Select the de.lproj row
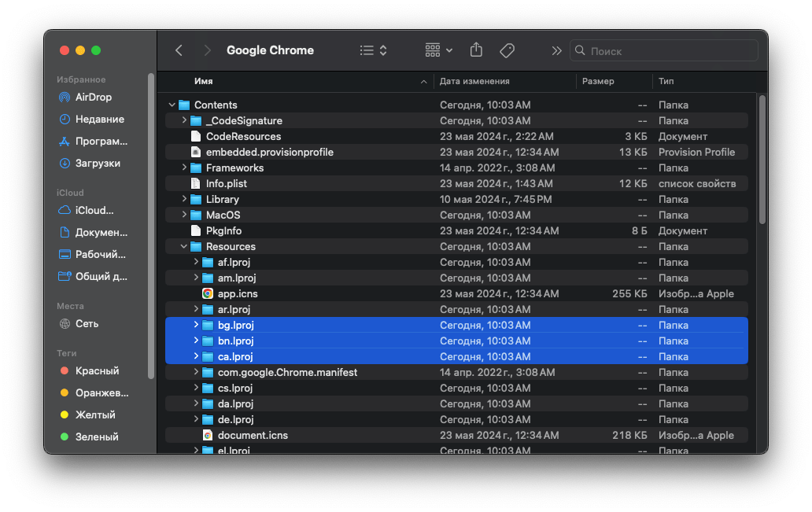Viewport: 812px width, 512px height. tap(456, 419)
